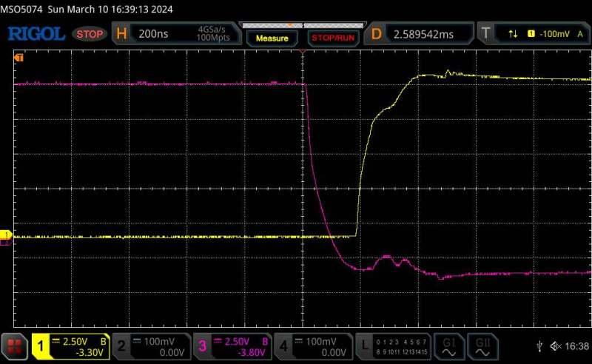Click the trigger level T marker at left
Viewport: 592px width, 364px height.
tap(18, 57)
